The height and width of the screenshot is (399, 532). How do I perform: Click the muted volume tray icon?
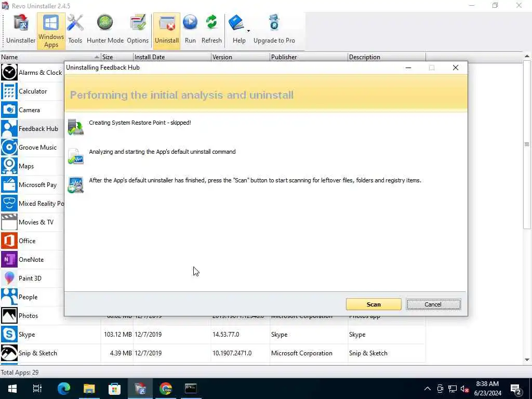(x=465, y=389)
